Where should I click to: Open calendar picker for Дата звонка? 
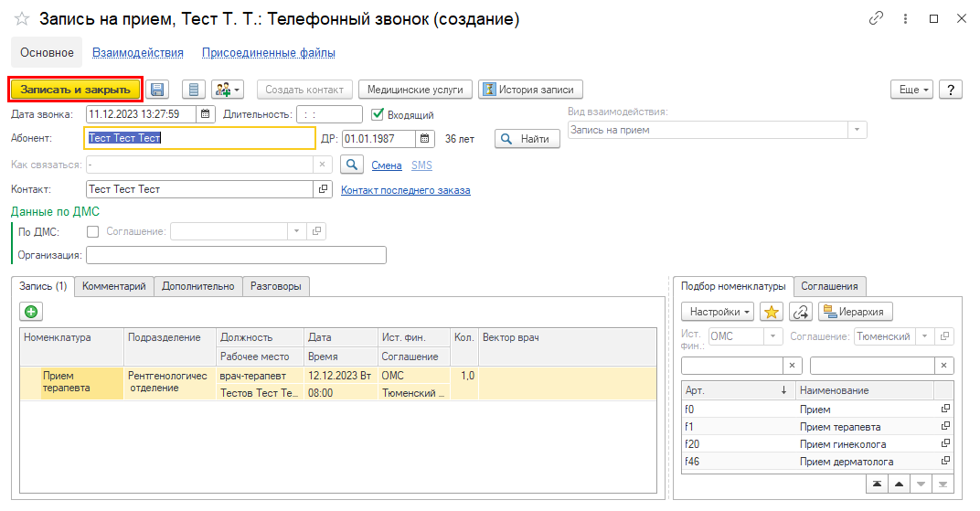point(206,114)
